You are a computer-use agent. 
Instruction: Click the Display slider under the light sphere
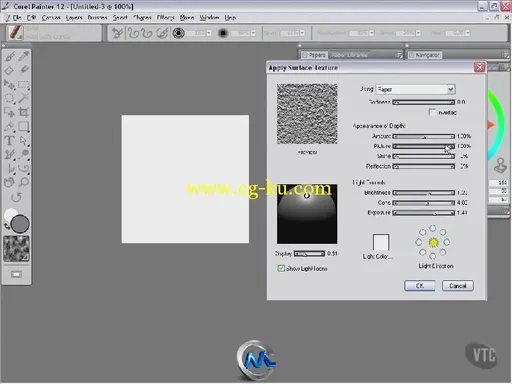coord(309,254)
